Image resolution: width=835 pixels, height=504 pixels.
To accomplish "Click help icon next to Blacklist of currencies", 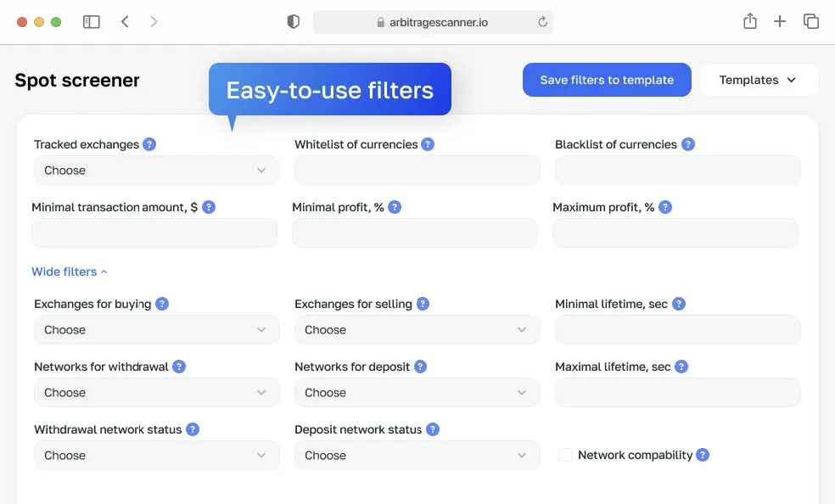I will tap(688, 144).
